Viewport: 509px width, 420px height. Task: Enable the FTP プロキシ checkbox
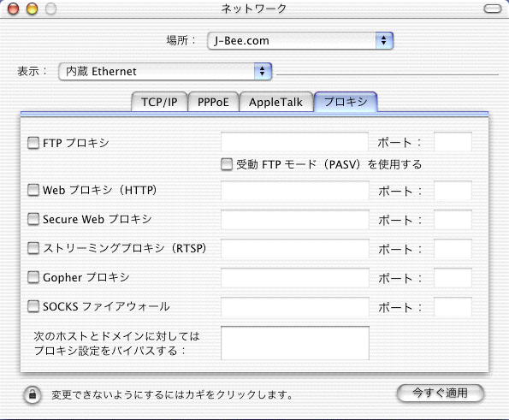point(33,143)
